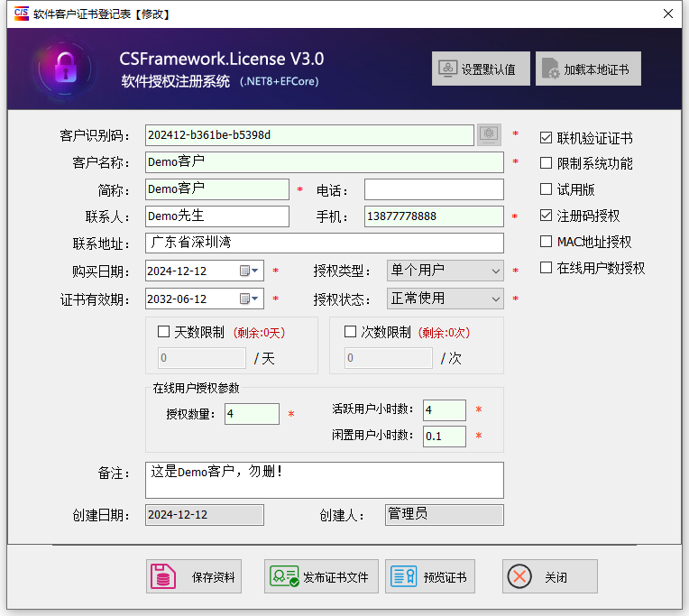This screenshot has width=689, height=616.
Task: Click the 预览证书 preview icon
Action: [404, 576]
